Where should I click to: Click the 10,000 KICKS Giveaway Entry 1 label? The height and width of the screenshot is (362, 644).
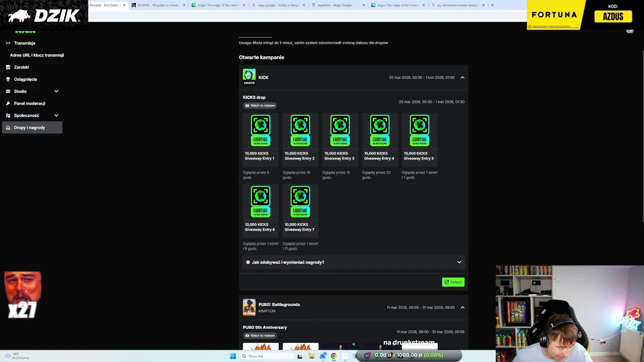click(x=260, y=156)
